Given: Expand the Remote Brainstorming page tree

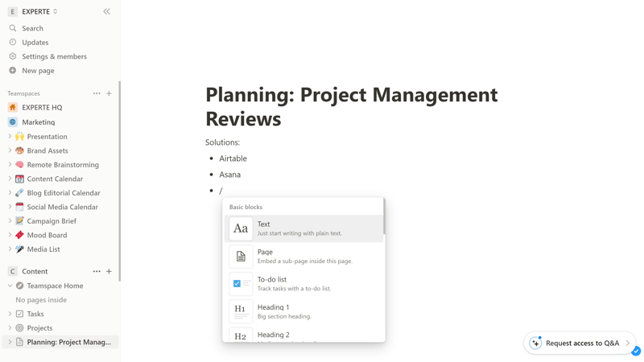Looking at the screenshot, I should [x=10, y=165].
